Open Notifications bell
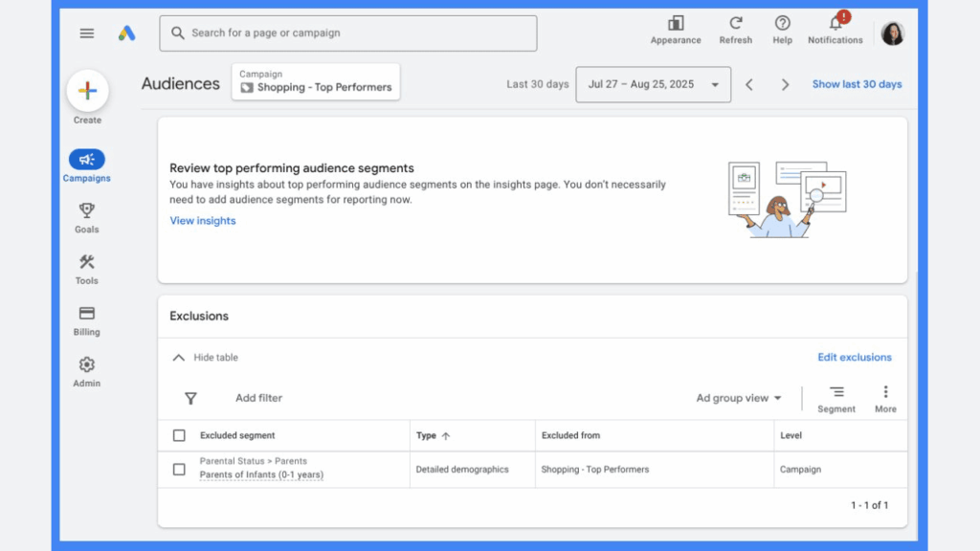Viewport: 980px width, 551px height. [x=835, y=24]
